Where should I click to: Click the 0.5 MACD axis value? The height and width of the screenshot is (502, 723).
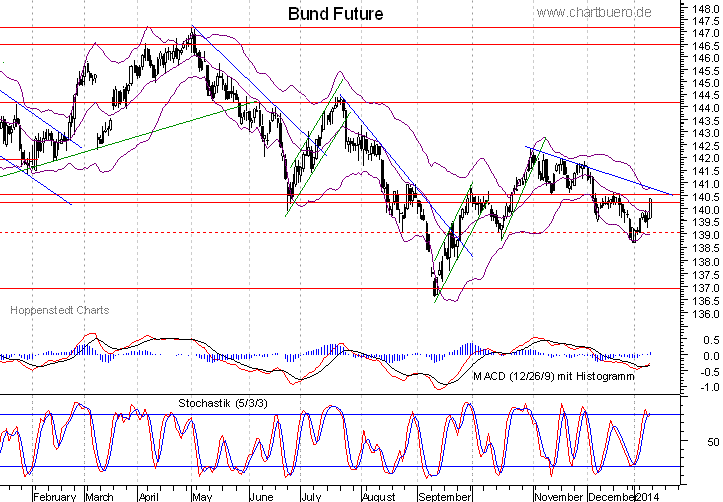[x=711, y=340]
